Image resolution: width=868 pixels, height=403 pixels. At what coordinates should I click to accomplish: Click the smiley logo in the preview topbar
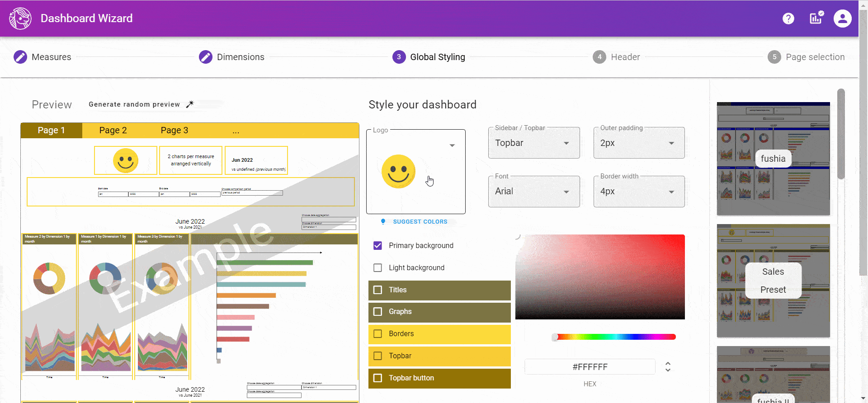tap(126, 160)
